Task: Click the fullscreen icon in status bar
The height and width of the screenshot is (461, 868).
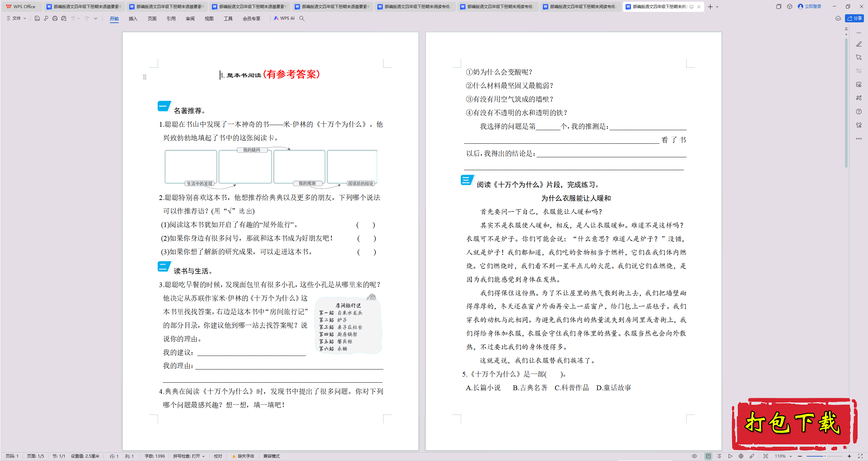Action: 860,456
